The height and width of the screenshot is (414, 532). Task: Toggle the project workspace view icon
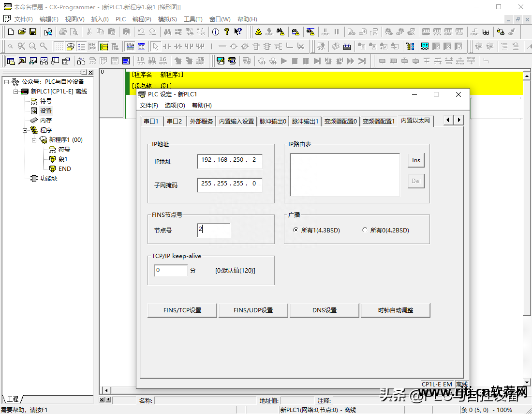(10, 61)
